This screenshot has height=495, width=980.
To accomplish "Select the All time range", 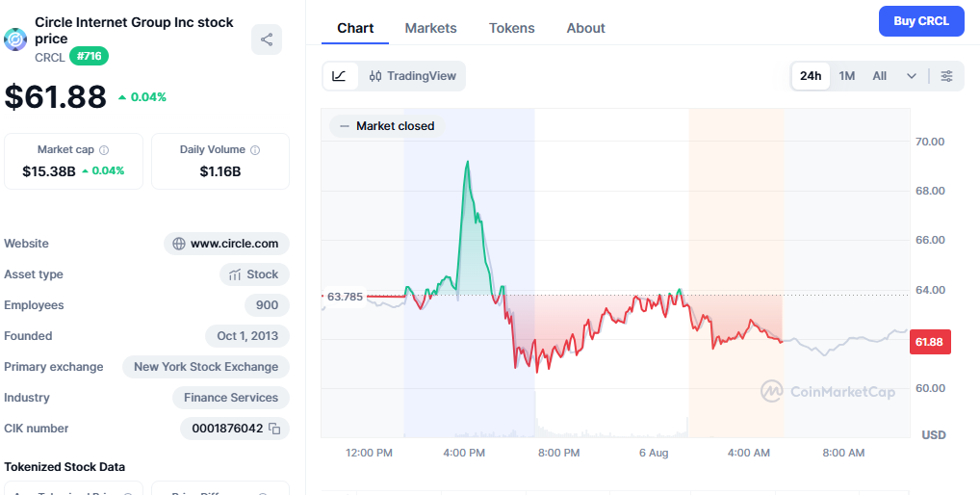I will pyautogui.click(x=879, y=76).
